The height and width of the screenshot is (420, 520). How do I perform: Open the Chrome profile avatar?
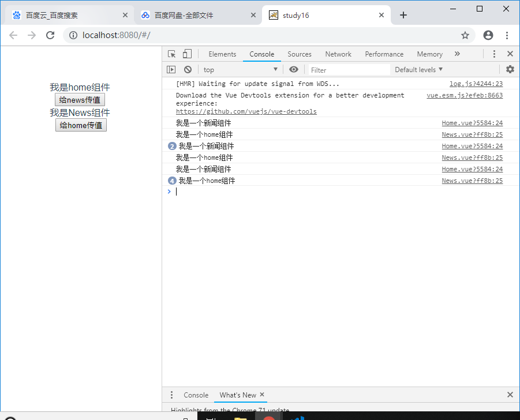[488, 35]
